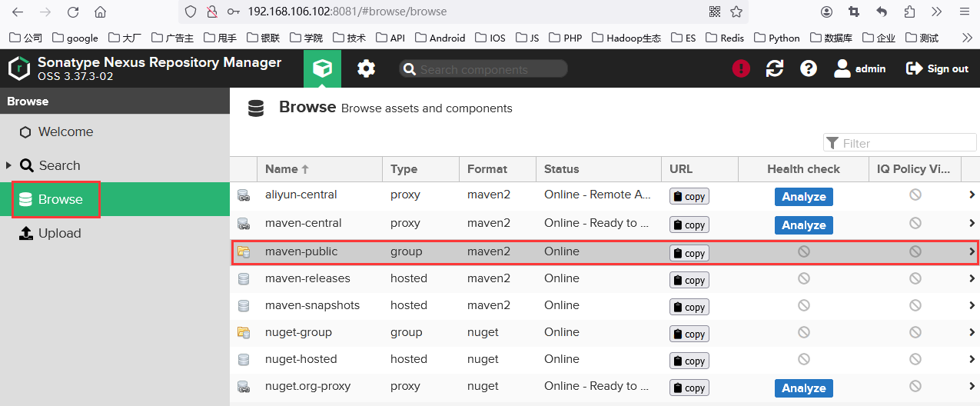Open server administration gear icon

366,68
